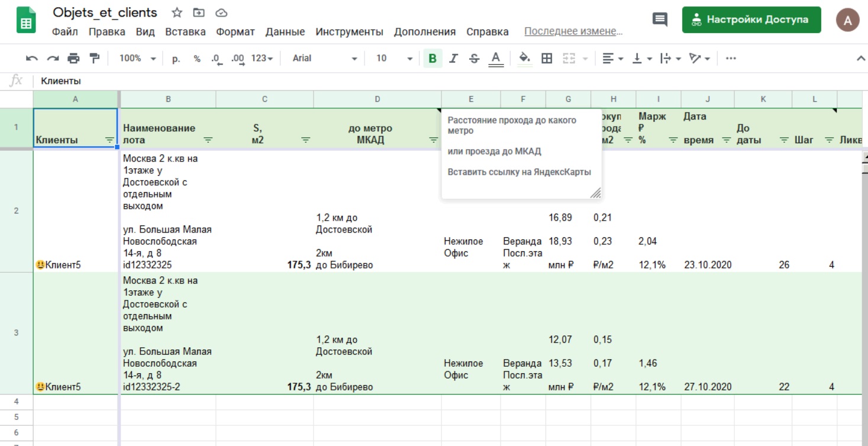The width and height of the screenshot is (868, 446).
Task: Select column D header
Action: tap(377, 99)
